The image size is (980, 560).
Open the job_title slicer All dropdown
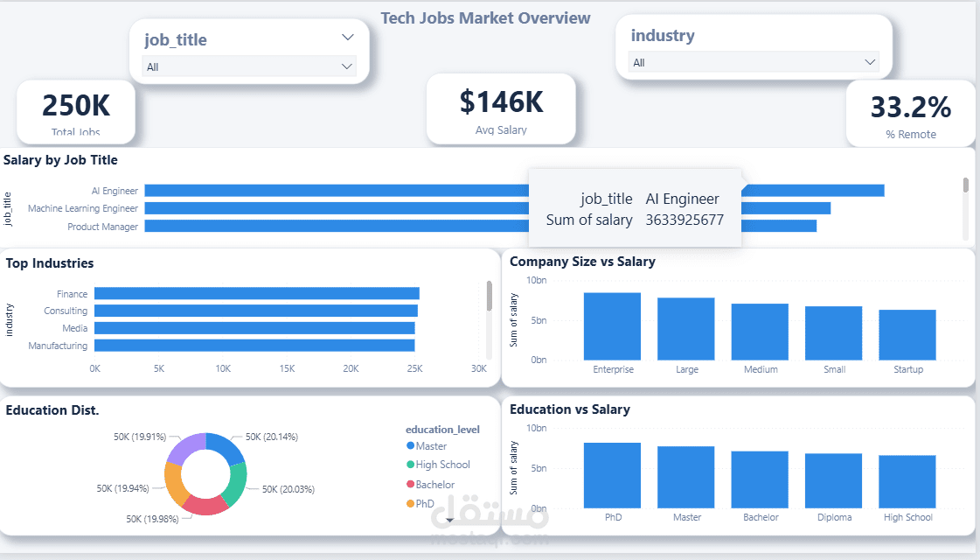click(x=249, y=66)
